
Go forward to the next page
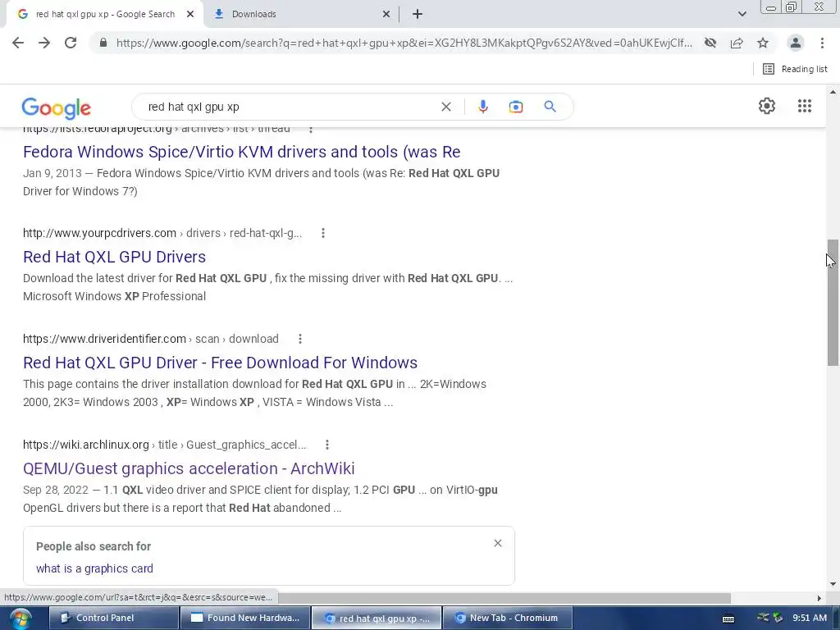(x=44, y=43)
